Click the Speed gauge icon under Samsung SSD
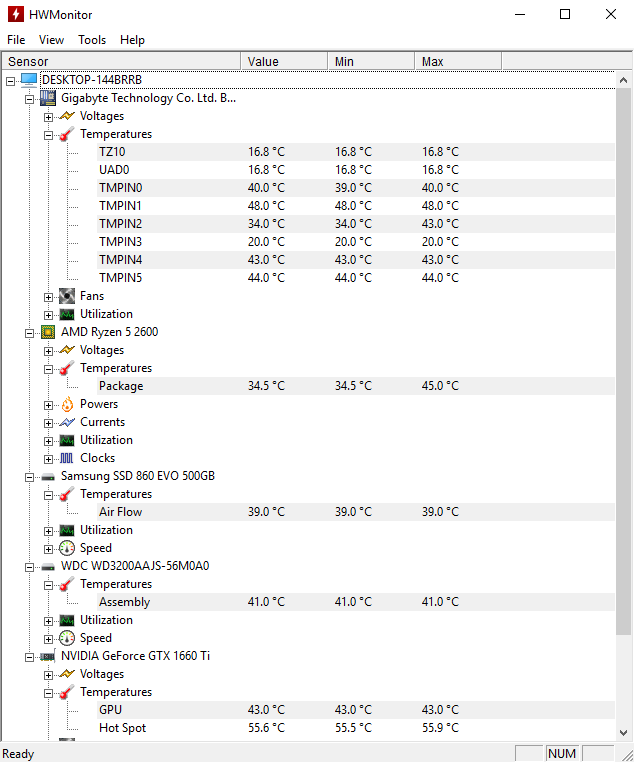 pyautogui.click(x=67, y=548)
